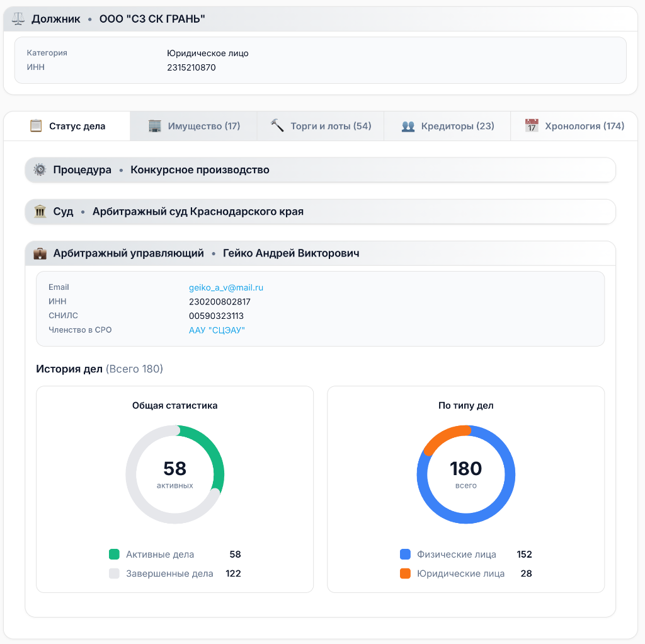Click the calendar icon on Хронология tab
Screen dimensions: 645x644
pyautogui.click(x=532, y=126)
